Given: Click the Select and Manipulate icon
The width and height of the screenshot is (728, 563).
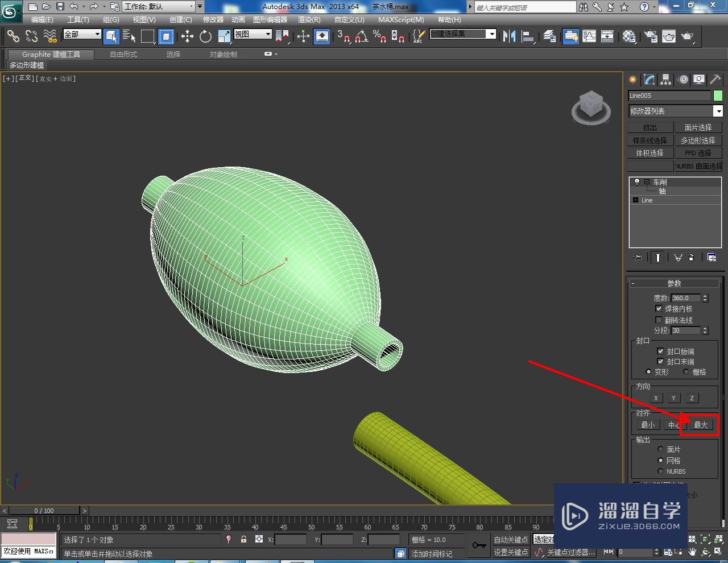Looking at the screenshot, I should pyautogui.click(x=303, y=36).
